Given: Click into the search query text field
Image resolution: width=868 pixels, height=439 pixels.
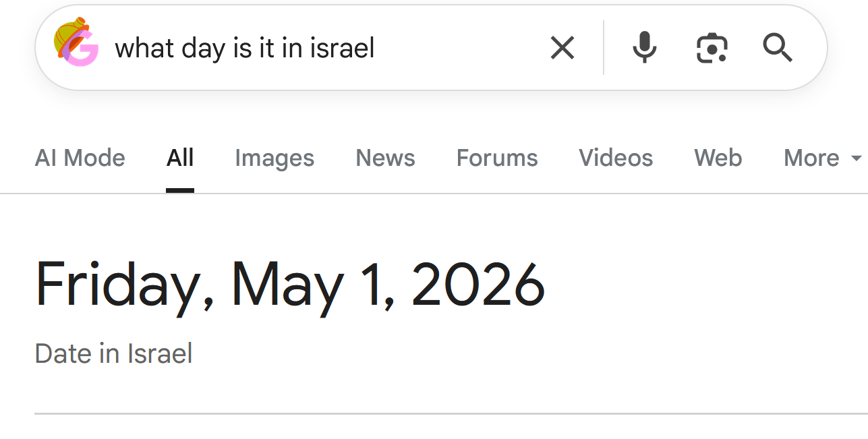Looking at the screenshot, I should click(324, 48).
